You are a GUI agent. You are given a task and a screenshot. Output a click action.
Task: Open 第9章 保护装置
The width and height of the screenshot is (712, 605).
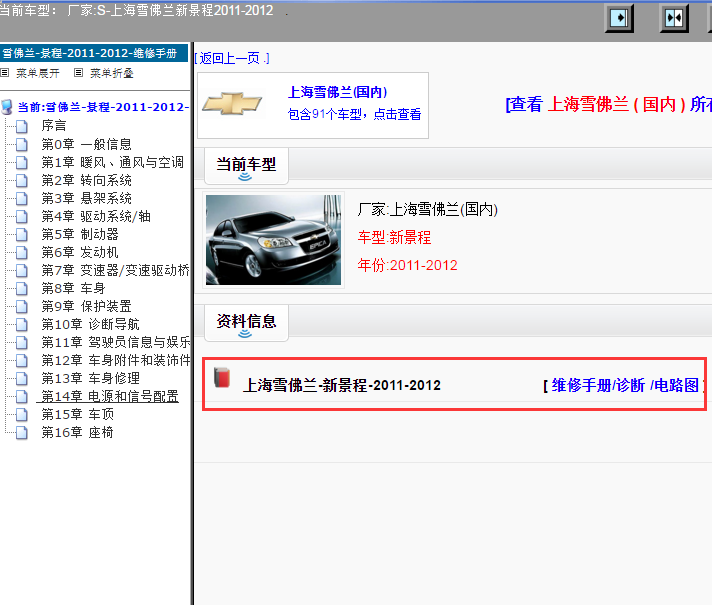86,306
